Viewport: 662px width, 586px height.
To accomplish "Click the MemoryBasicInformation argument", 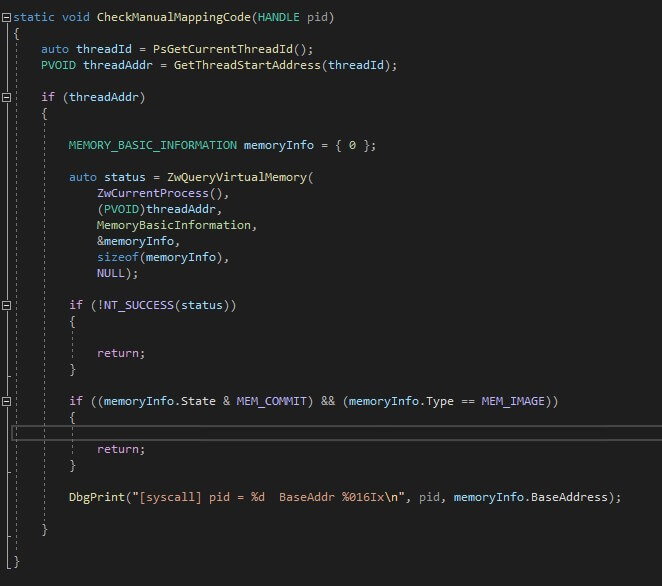I will 174,225.
